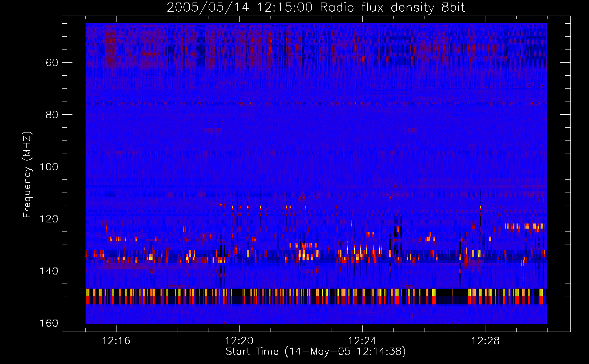Click the 60 frequency tick label
This screenshot has height=364, width=589.
(x=52, y=63)
